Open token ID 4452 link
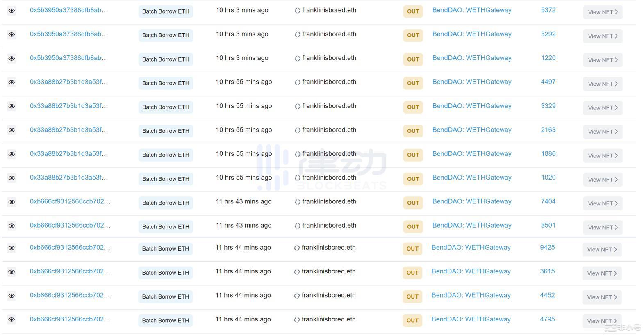 click(547, 295)
